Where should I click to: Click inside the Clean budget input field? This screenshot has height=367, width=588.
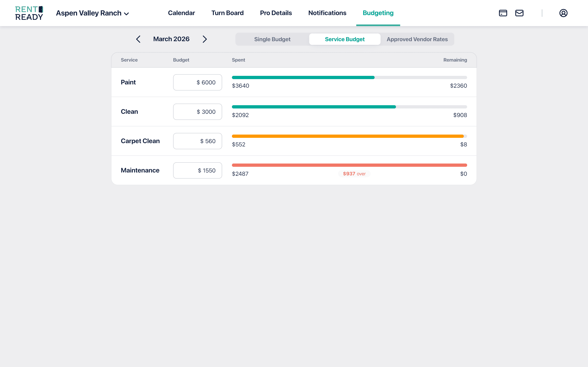[x=197, y=112]
